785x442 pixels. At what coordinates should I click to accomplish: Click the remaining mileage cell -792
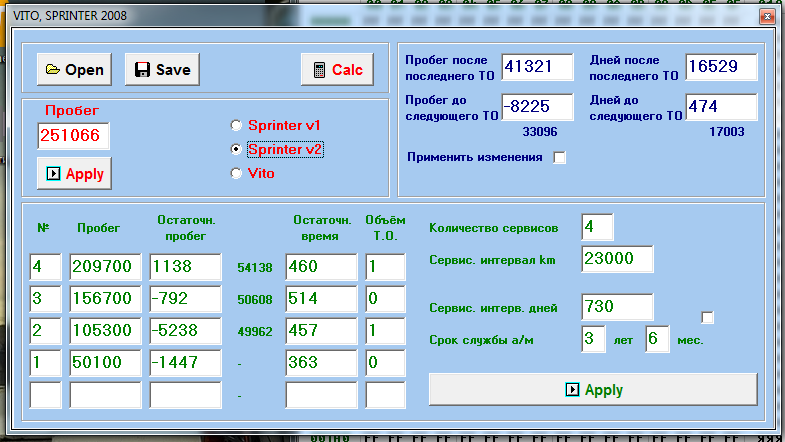pyautogui.click(x=185, y=299)
